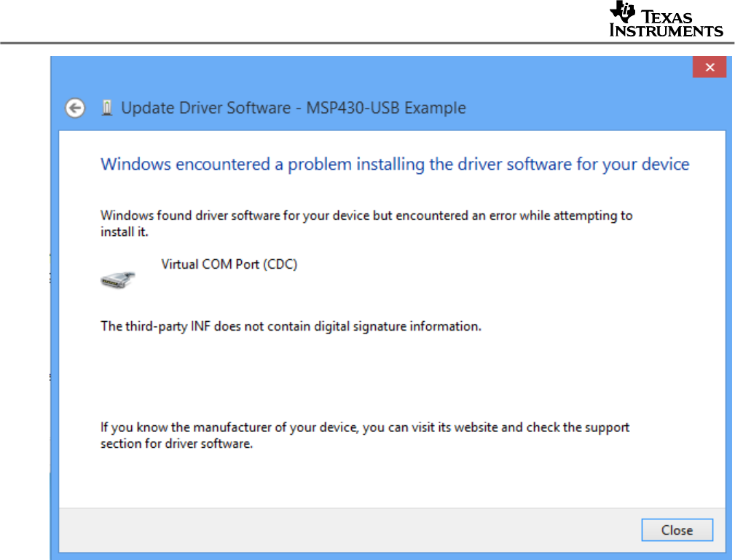Click the Texas Instruments logo

click(666, 19)
